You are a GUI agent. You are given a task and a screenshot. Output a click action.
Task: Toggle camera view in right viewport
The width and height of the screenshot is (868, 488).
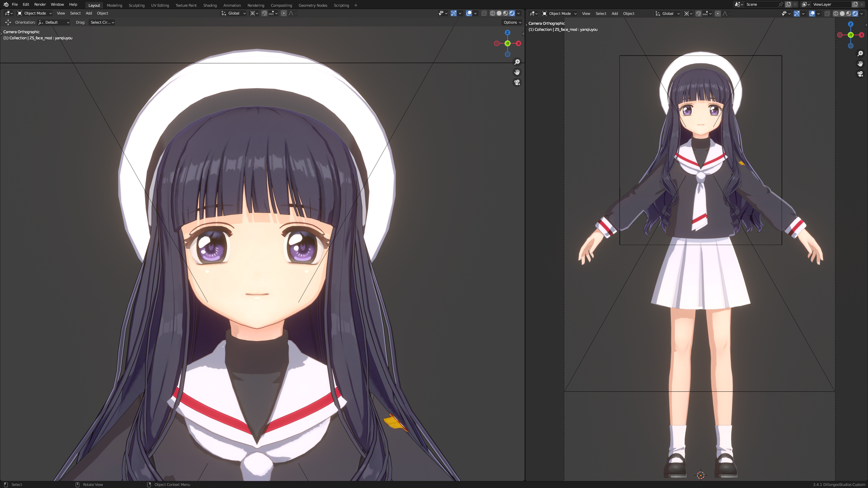click(x=860, y=74)
